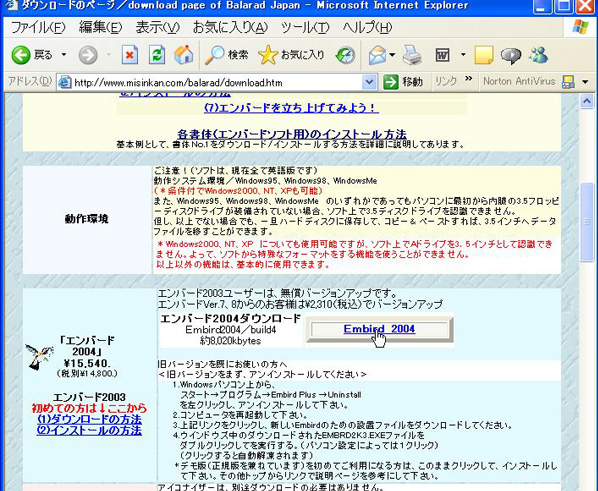Click the リンク toolbar label
Image resolution: width=598 pixels, height=491 pixels.
tap(446, 81)
